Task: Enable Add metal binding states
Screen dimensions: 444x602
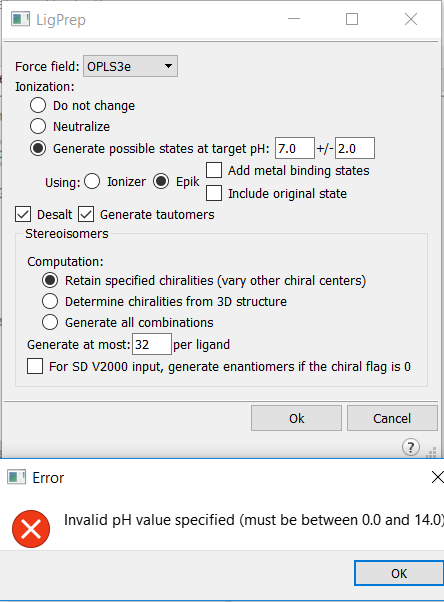Action: tap(214, 170)
